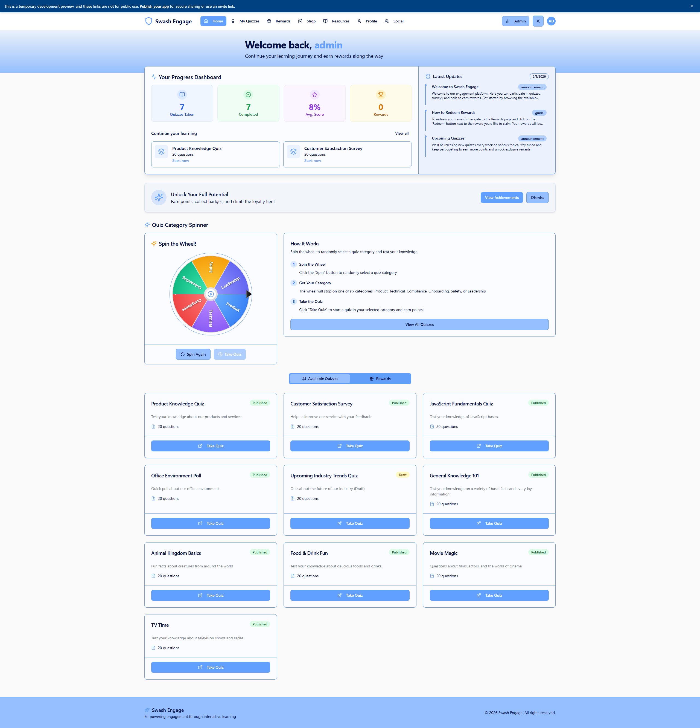Click Customer Satisfaction Survey layers icon

293,152
